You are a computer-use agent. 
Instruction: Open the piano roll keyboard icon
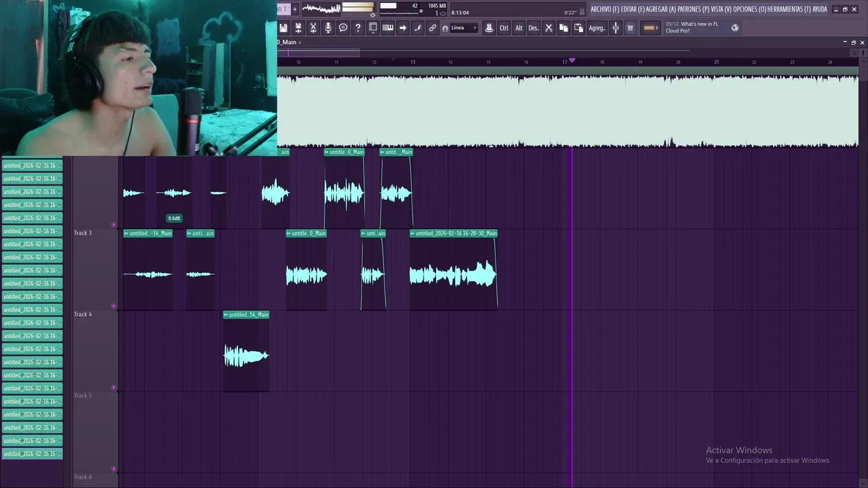click(x=388, y=28)
